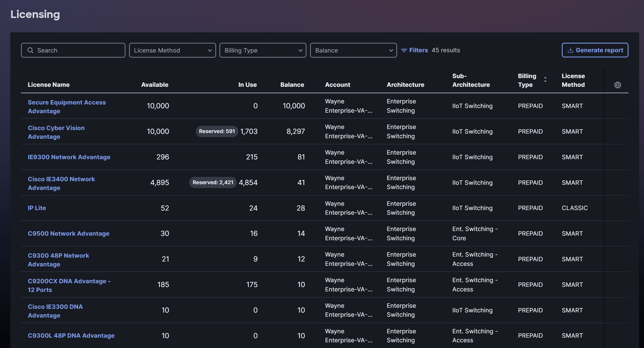Open C9500 Network Advantage license
The height and width of the screenshot is (348, 644).
click(69, 233)
